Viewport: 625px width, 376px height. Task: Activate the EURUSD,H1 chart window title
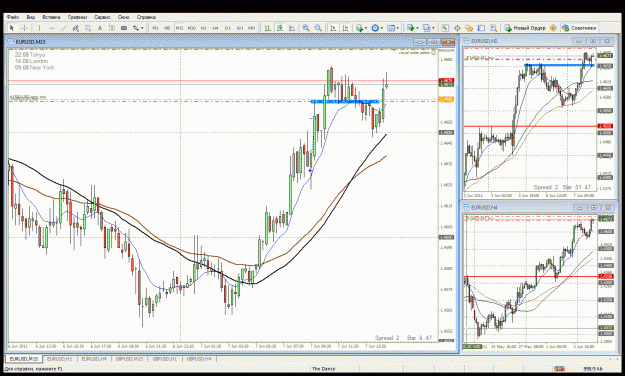[x=484, y=41]
